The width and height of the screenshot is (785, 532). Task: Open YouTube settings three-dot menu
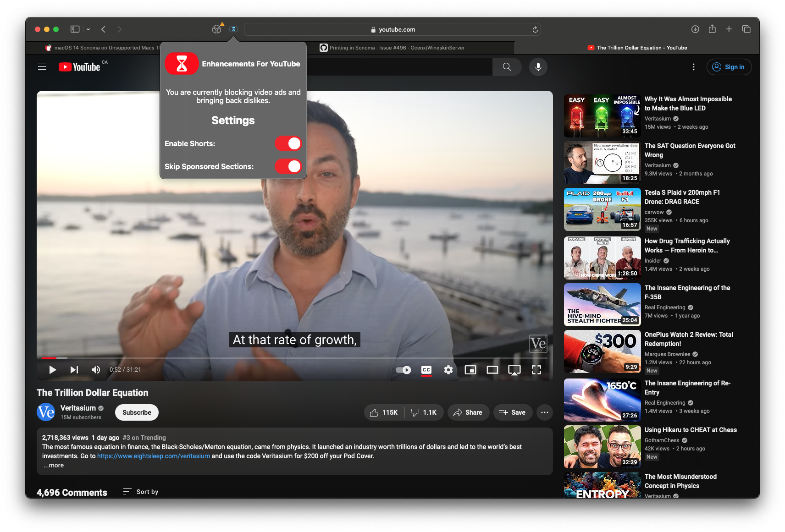click(693, 67)
